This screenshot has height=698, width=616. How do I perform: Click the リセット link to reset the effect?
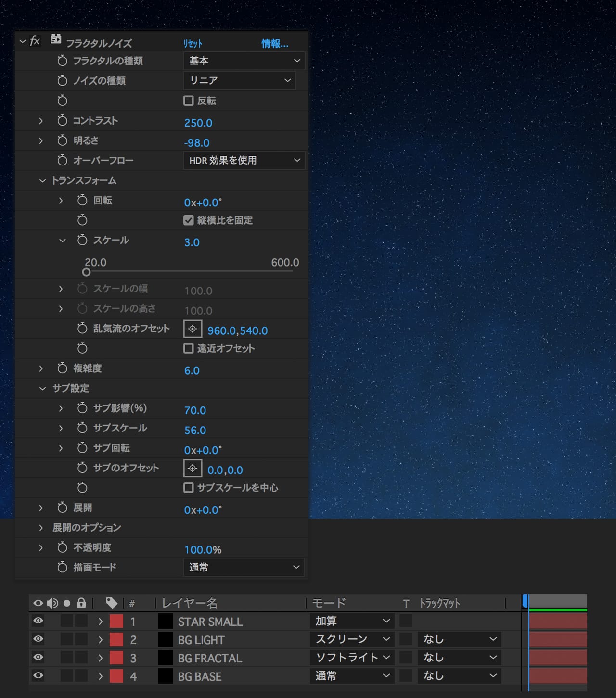pyautogui.click(x=192, y=44)
